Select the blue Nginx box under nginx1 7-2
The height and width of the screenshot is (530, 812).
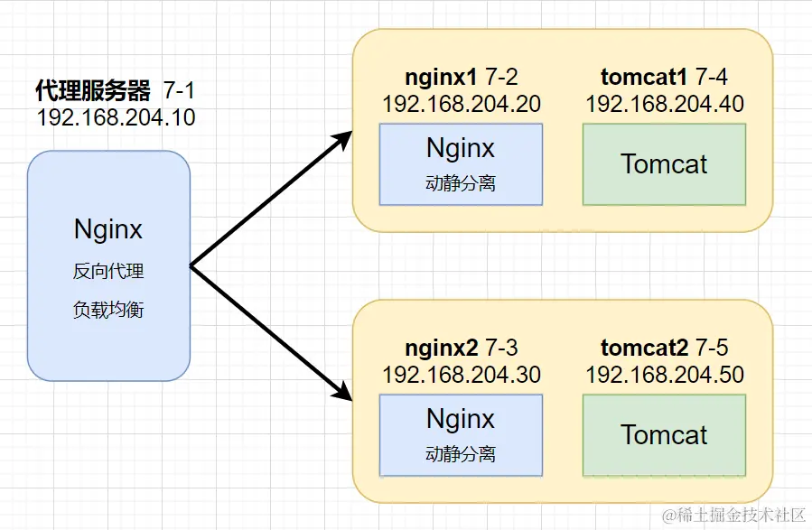click(461, 164)
